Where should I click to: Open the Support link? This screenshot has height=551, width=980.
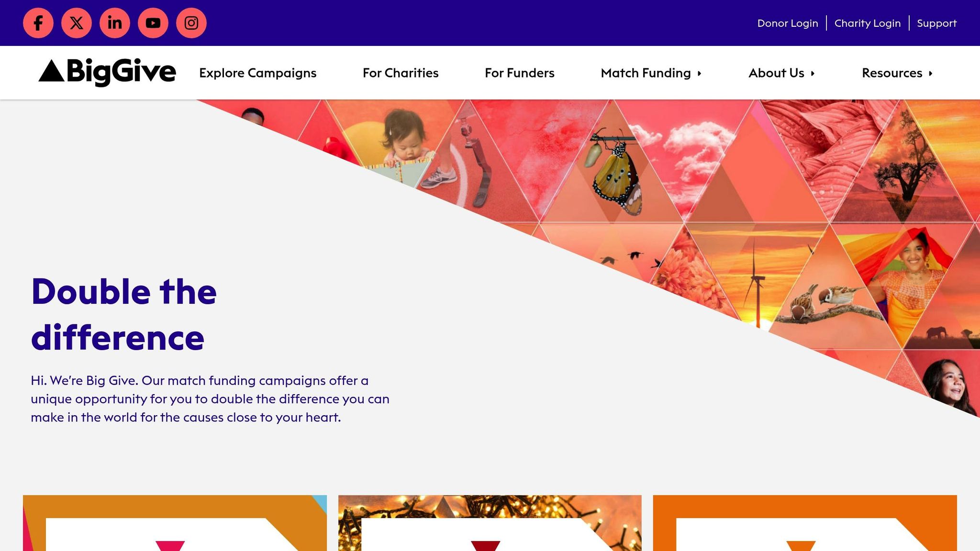[x=937, y=23]
